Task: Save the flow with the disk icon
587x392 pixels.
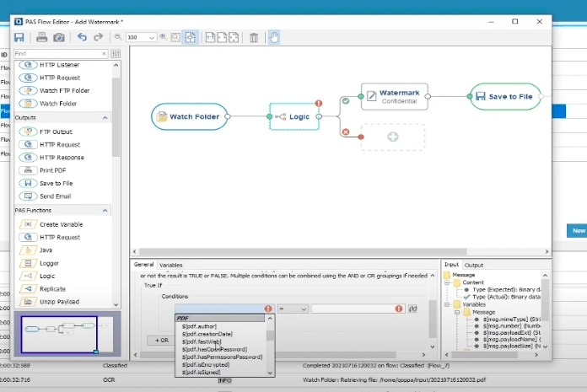Action: click(19, 37)
